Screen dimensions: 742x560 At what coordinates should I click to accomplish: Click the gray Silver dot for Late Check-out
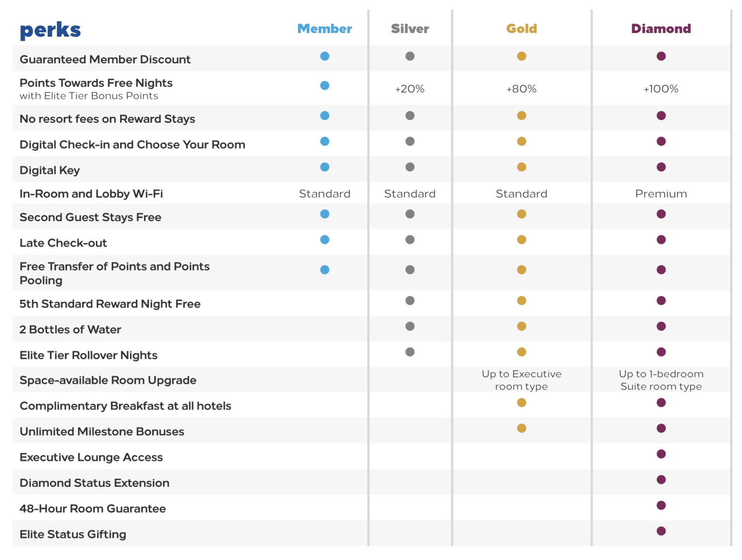(410, 240)
